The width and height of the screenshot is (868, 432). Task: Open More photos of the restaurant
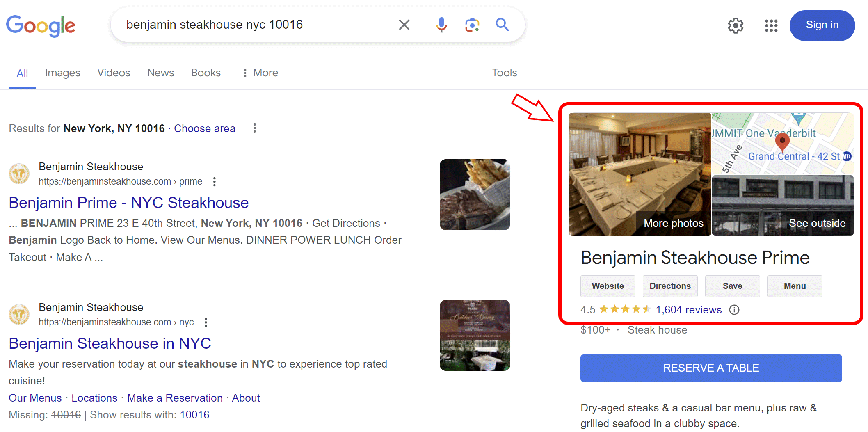point(673,223)
